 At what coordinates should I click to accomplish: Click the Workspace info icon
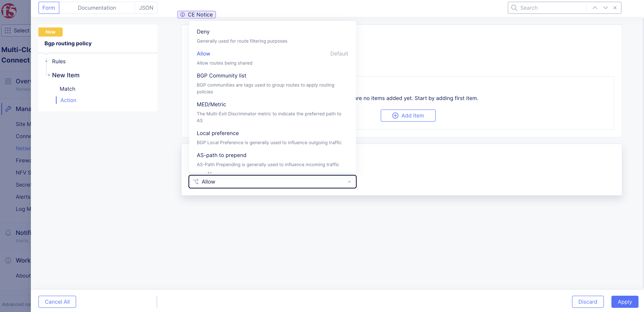coord(8,260)
